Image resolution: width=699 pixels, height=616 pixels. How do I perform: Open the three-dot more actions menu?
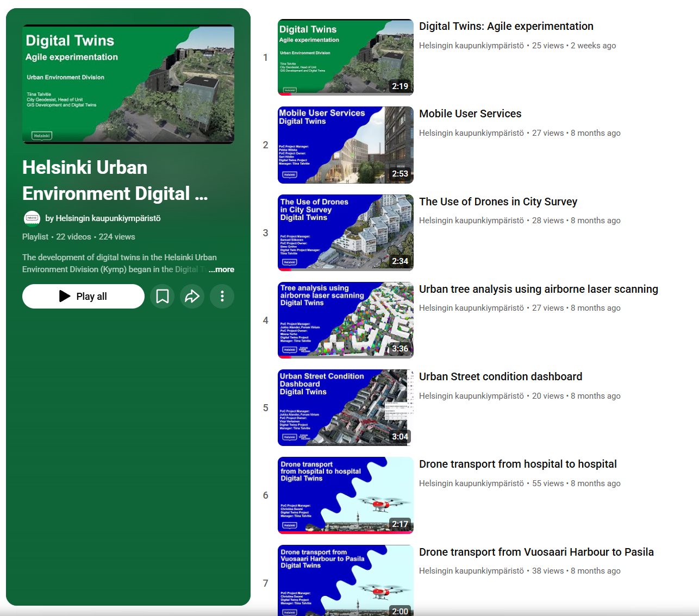222,296
